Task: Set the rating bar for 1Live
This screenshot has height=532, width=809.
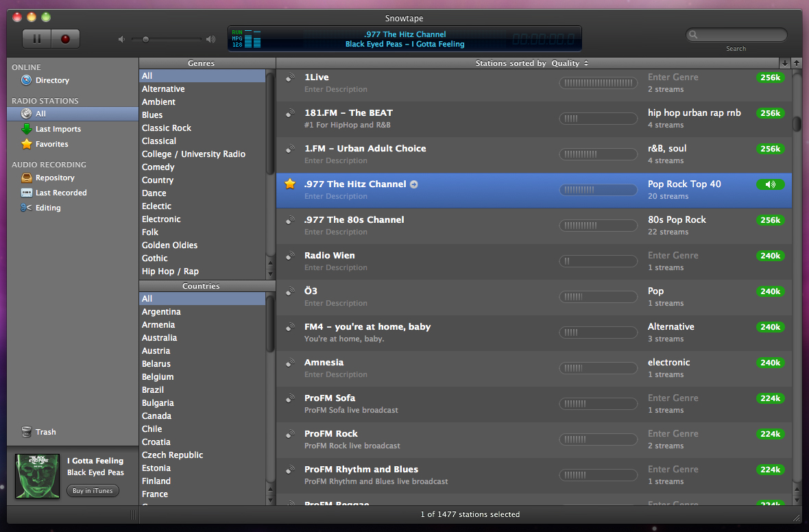Action: pyautogui.click(x=599, y=82)
